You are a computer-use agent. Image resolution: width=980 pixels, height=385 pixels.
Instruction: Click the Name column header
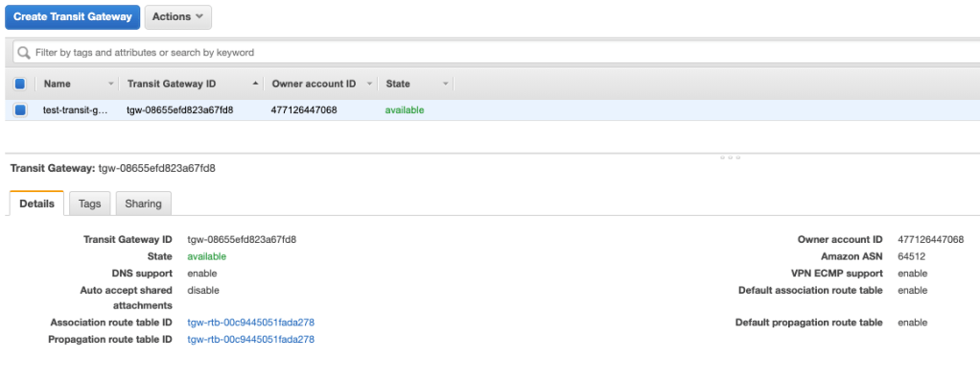click(58, 84)
